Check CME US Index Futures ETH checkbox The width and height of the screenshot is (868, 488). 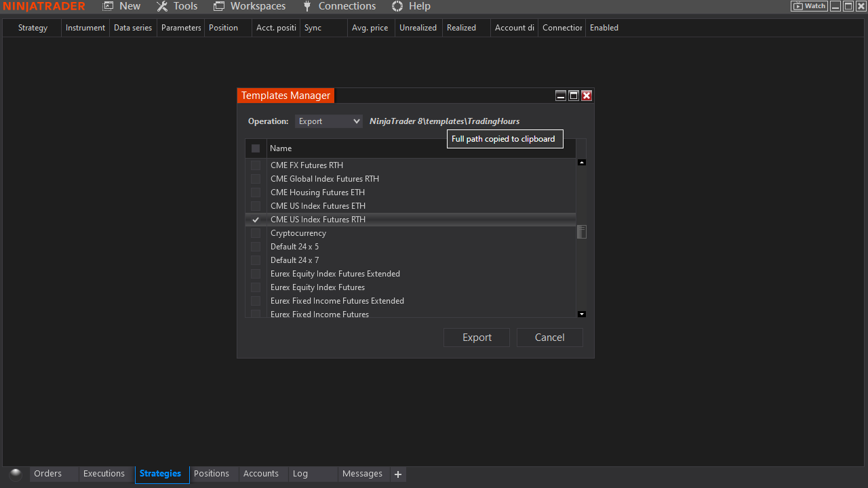(x=256, y=206)
